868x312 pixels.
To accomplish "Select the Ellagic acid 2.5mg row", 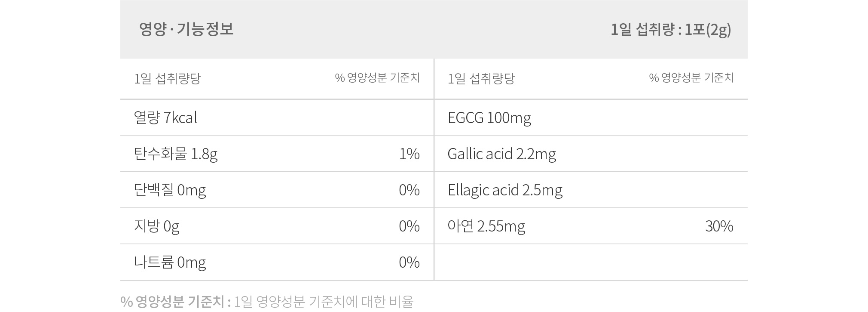I will pos(591,190).
